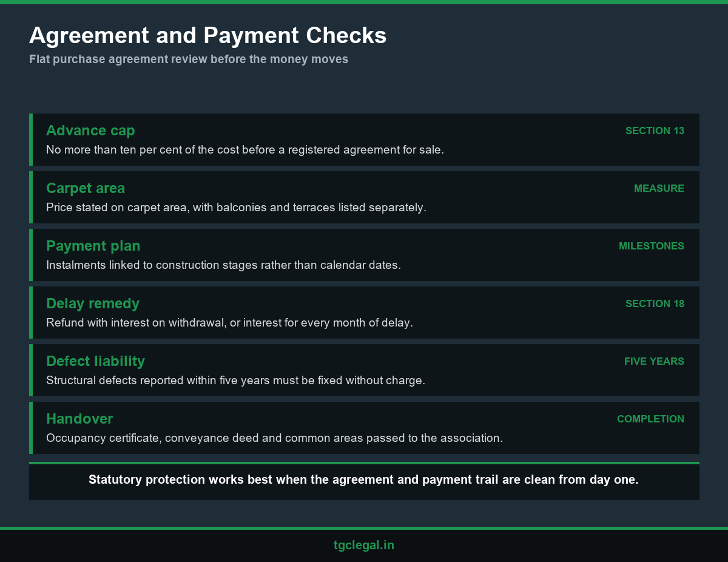This screenshot has height=562, width=728.
Task: Select the 'Payment plan' heading
Action: pyautogui.click(x=93, y=246)
